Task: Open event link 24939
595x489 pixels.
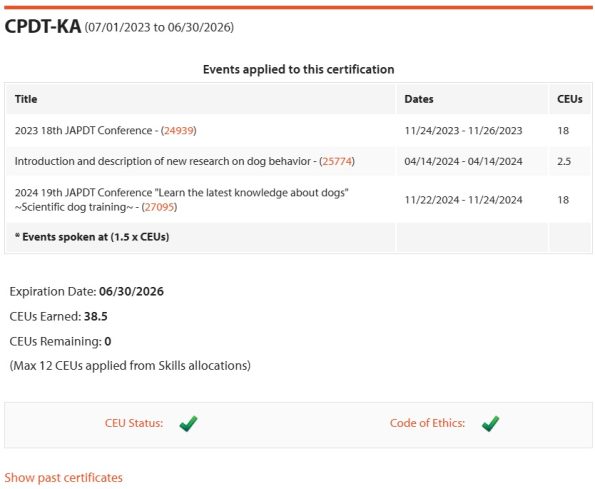Action: coord(179,131)
